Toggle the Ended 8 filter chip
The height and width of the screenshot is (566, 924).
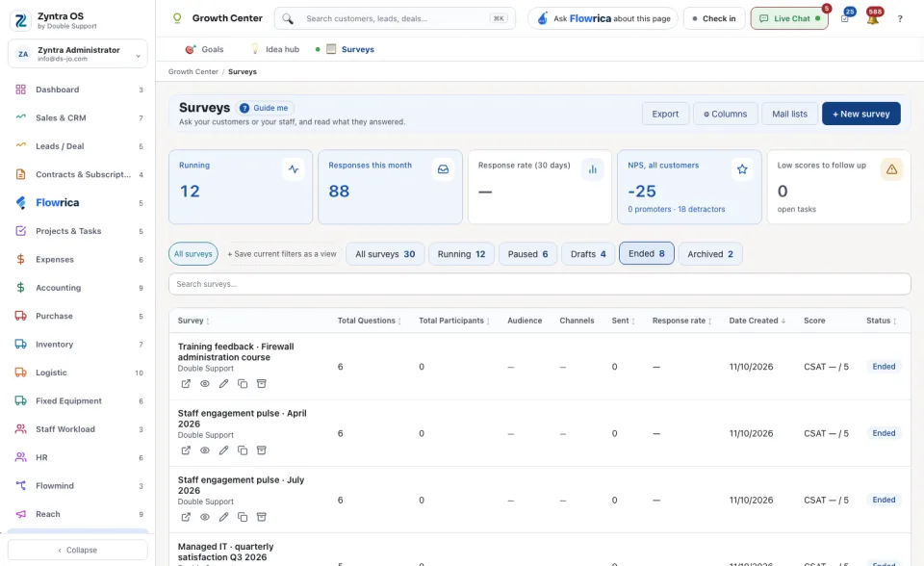[x=647, y=253]
